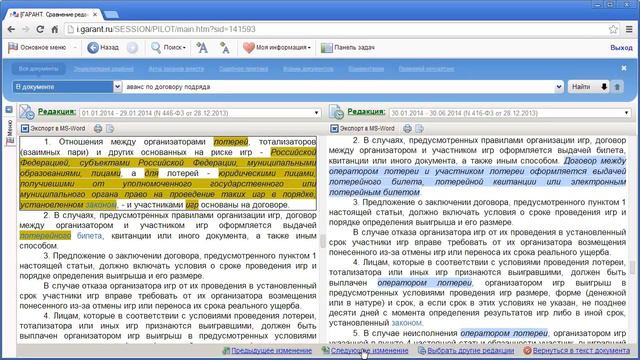Reload the page in the browser
The image size is (640, 360).
40,29
